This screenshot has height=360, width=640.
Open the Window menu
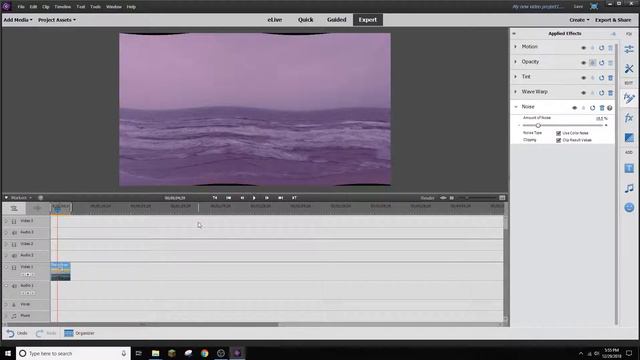tap(113, 7)
